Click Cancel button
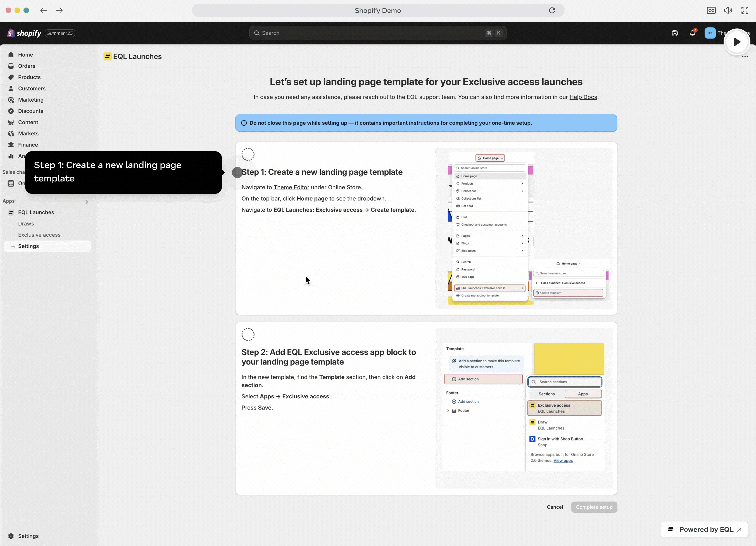 coord(555,507)
